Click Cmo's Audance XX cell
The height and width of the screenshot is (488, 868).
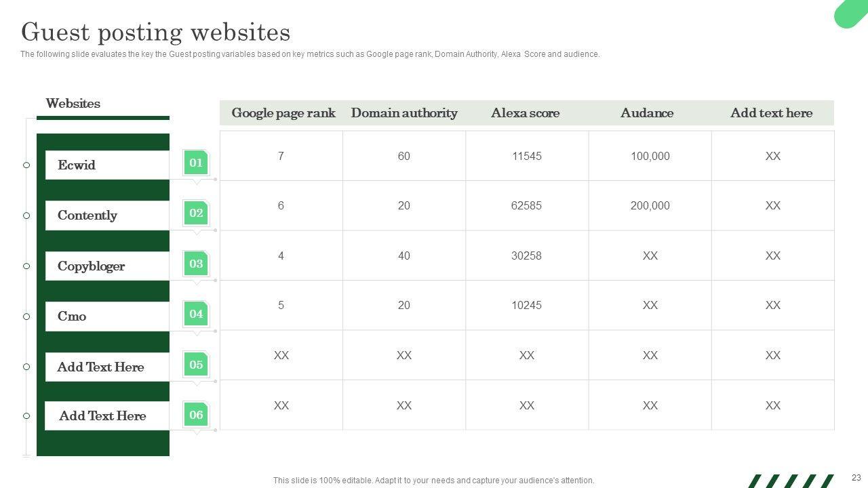650,305
